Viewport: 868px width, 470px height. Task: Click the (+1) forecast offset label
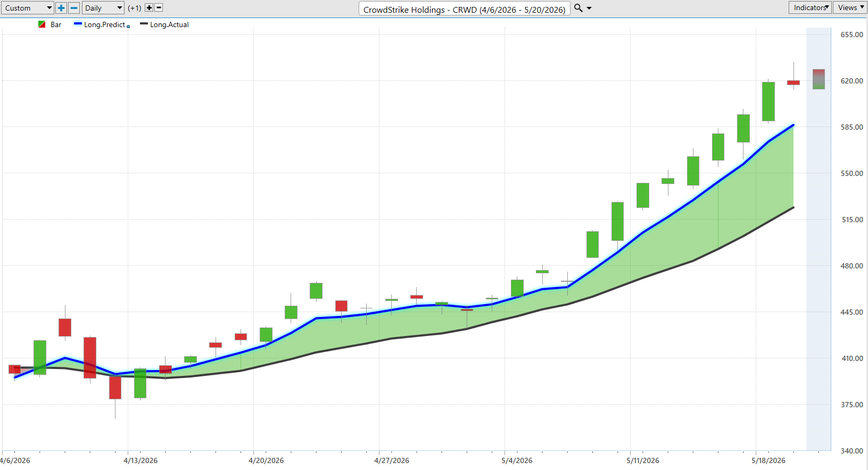pos(135,8)
